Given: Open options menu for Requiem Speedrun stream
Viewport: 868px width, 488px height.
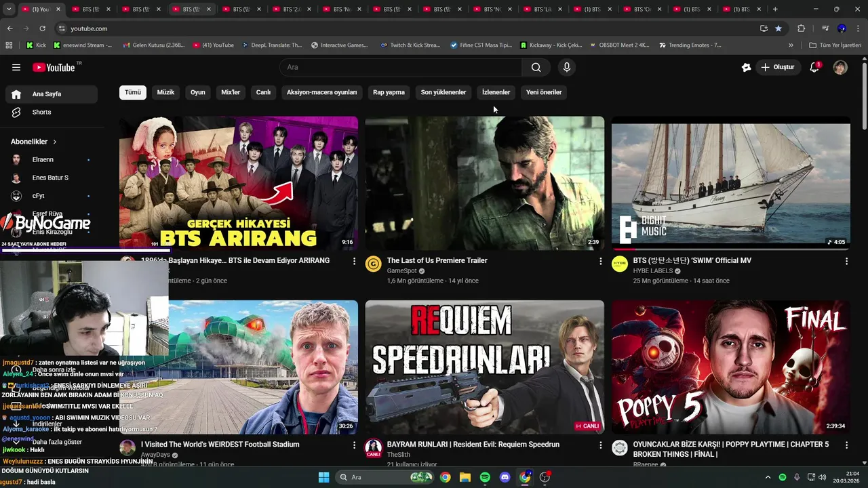Looking at the screenshot, I should pos(600,445).
